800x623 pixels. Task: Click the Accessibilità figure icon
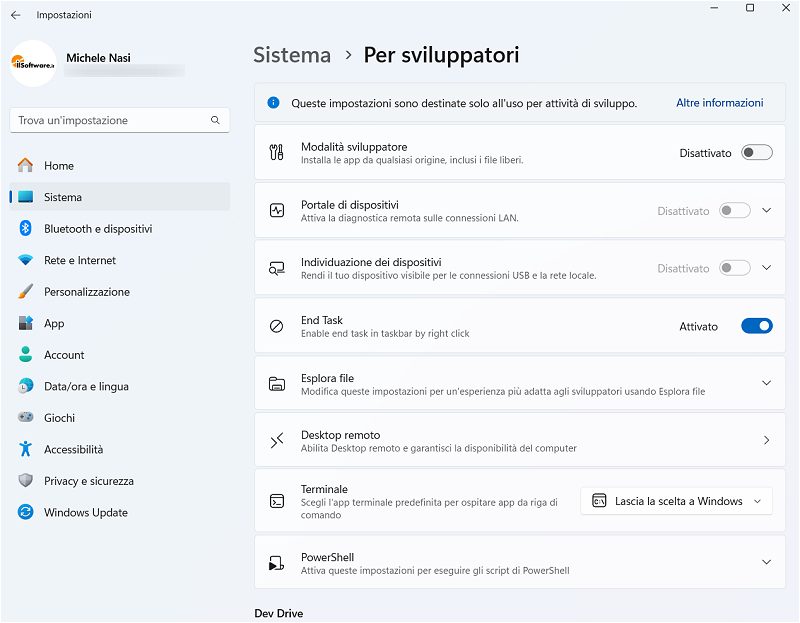coord(26,449)
